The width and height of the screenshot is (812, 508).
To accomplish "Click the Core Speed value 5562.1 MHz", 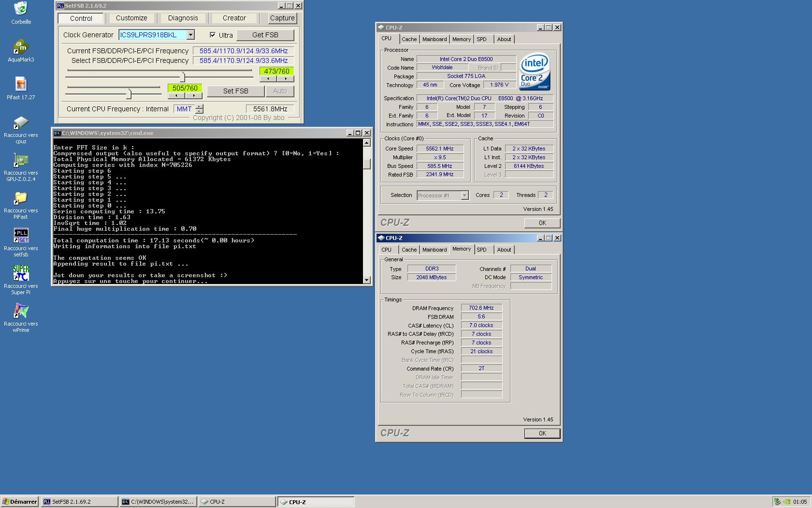I will [x=440, y=149].
